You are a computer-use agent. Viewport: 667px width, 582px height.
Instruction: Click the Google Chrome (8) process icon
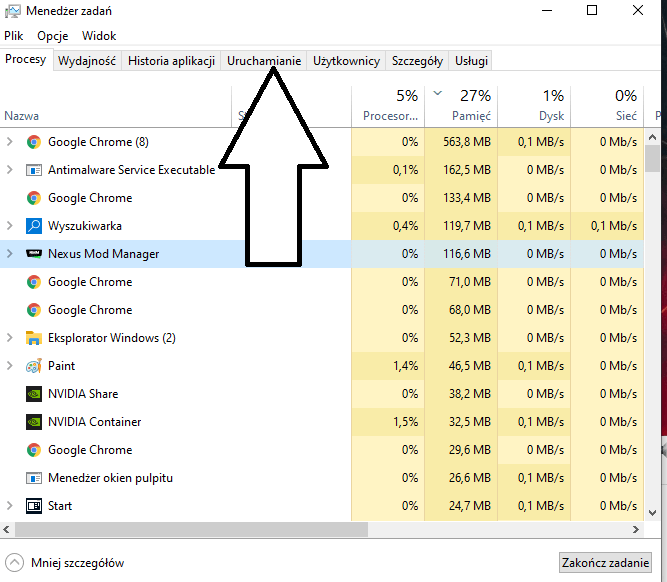34,142
